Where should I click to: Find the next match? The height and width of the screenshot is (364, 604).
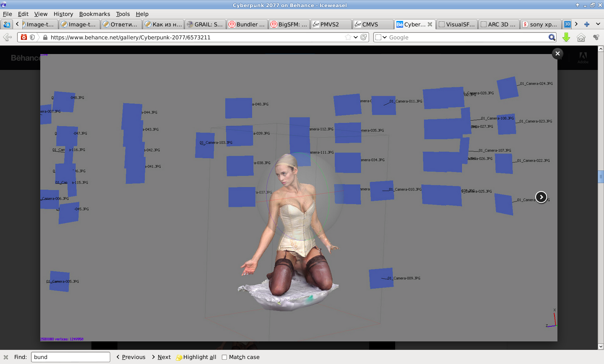click(161, 357)
